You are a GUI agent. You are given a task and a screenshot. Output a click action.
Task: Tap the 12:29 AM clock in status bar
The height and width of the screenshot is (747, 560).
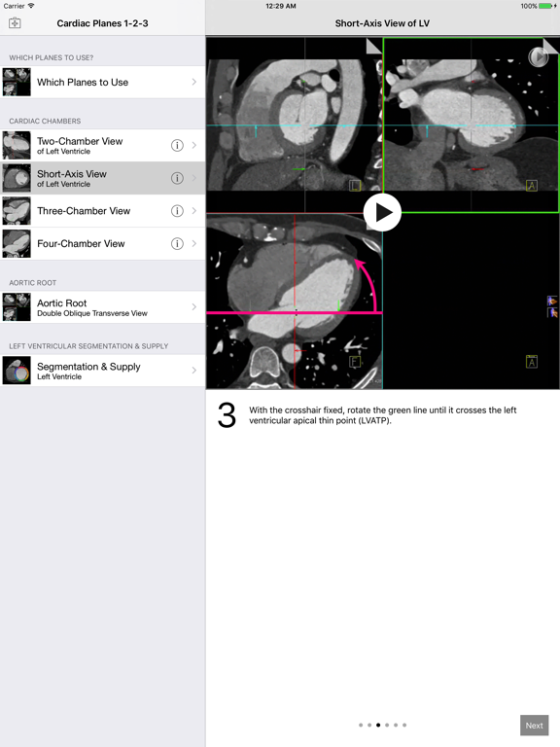click(281, 6)
